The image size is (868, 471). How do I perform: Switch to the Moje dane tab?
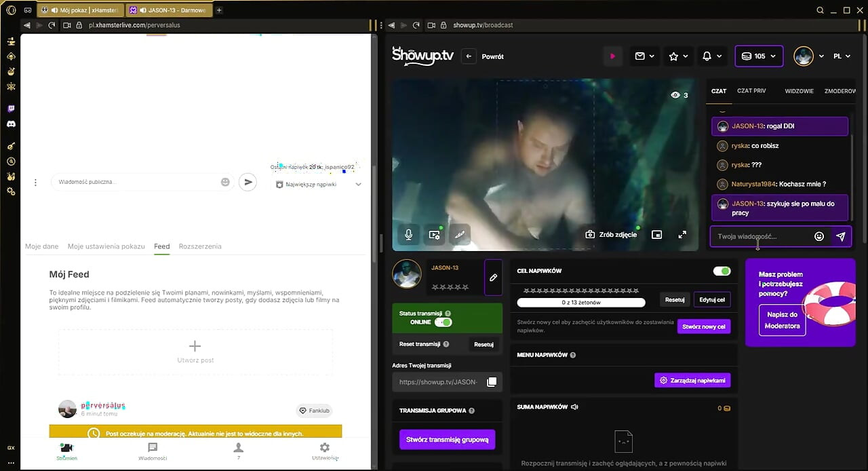[x=42, y=246]
